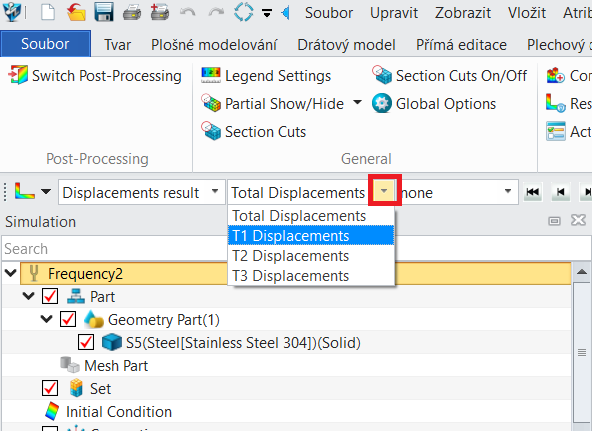
Task: Click the result coordinate axis icon
Action: pyautogui.click(x=25, y=191)
